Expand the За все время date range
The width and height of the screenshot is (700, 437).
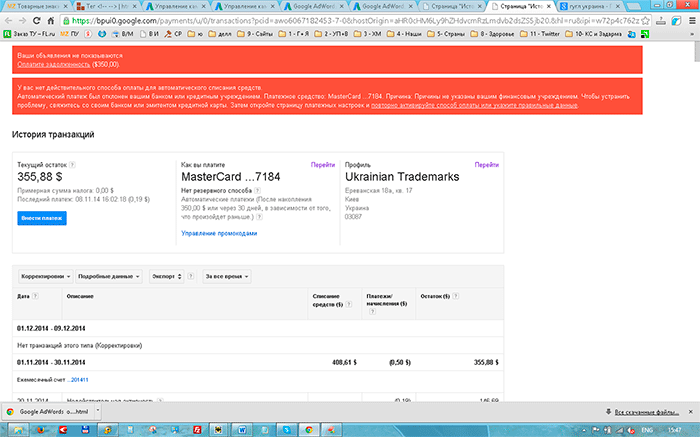226,275
